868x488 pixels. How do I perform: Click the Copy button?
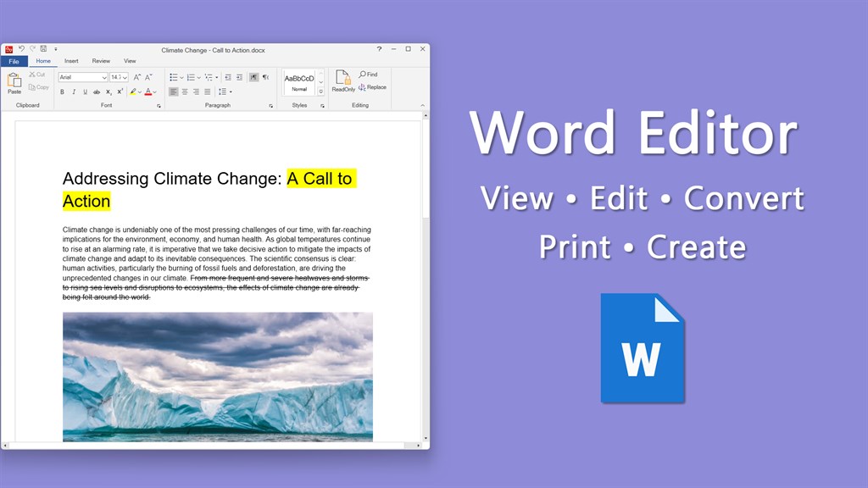click(x=39, y=87)
